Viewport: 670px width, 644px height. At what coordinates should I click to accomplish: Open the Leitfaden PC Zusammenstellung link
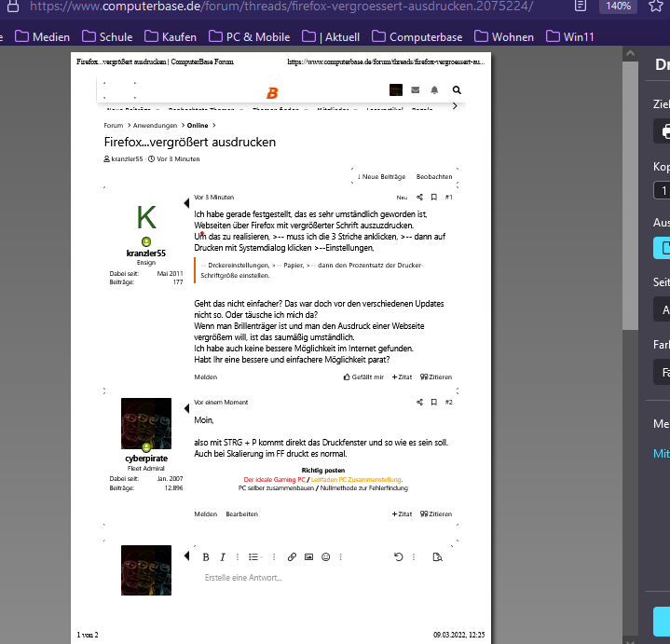point(356,479)
